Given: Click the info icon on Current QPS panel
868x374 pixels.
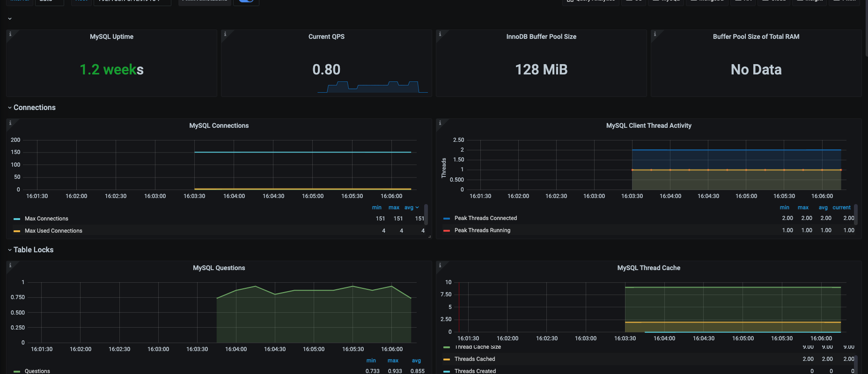Looking at the screenshot, I should (x=225, y=34).
